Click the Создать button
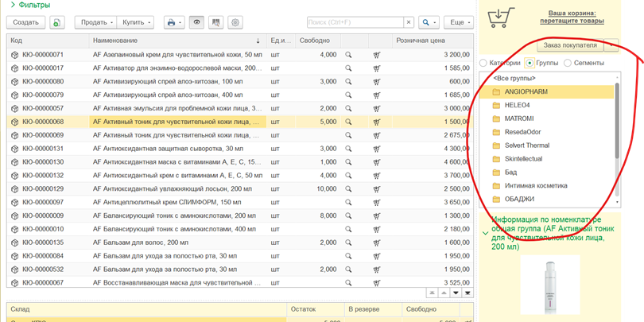Screen dimensions: 644x322 pyautogui.click(x=26, y=22)
